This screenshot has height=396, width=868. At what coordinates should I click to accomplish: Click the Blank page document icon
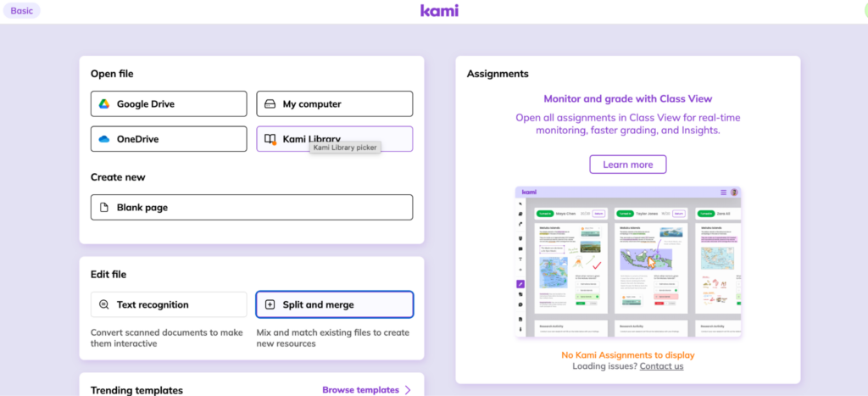pyautogui.click(x=103, y=208)
